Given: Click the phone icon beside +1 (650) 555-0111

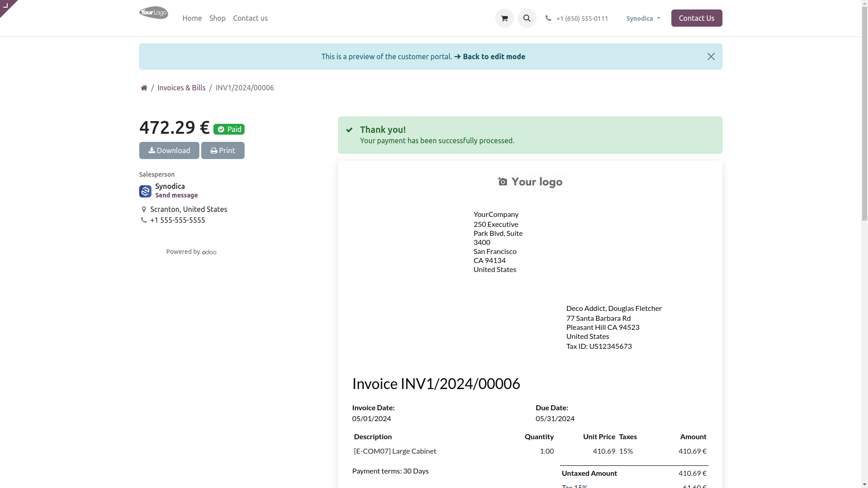Looking at the screenshot, I should (x=548, y=18).
